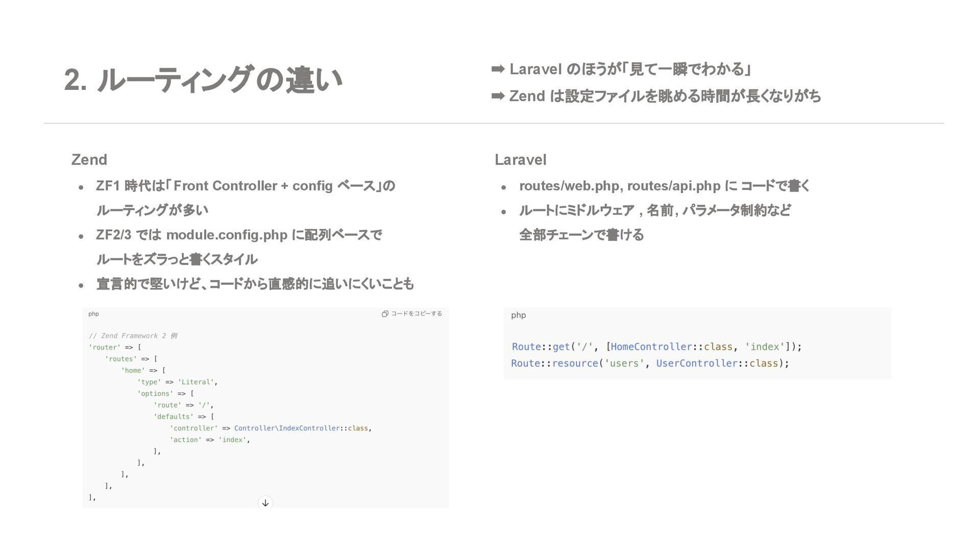This screenshot has height=551, width=980.
Task: Click the php label on Laravel code block
Action: pos(519,315)
